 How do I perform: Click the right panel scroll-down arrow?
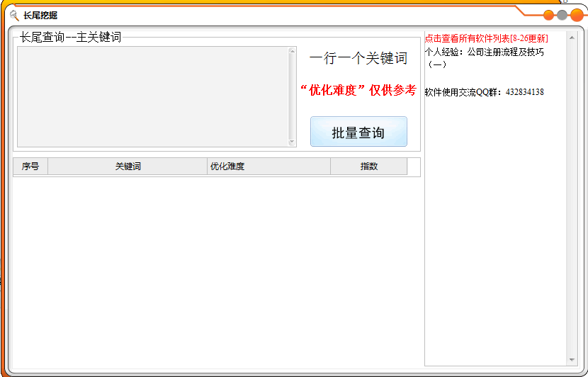coord(572,360)
